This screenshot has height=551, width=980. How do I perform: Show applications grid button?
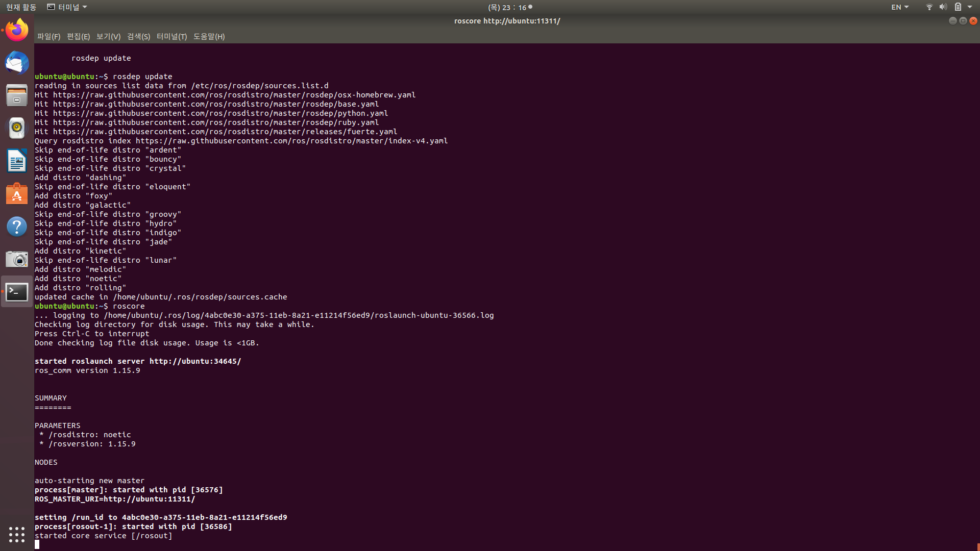(x=17, y=534)
